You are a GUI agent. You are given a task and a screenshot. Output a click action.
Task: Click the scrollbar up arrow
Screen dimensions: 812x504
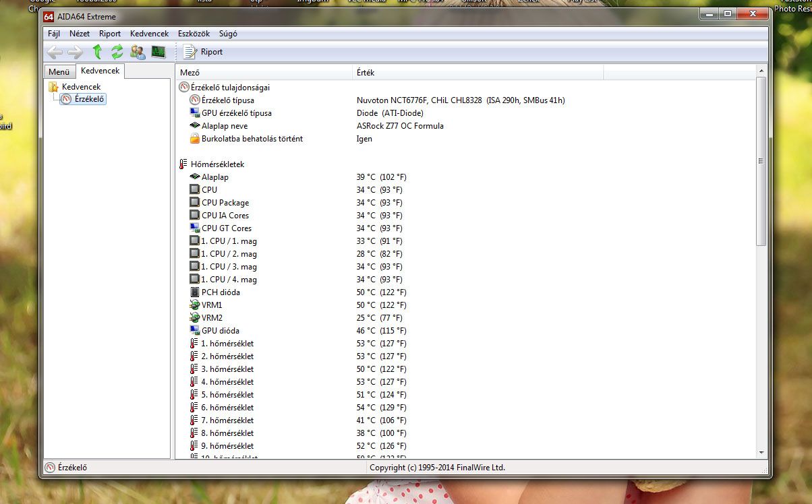[x=761, y=71]
